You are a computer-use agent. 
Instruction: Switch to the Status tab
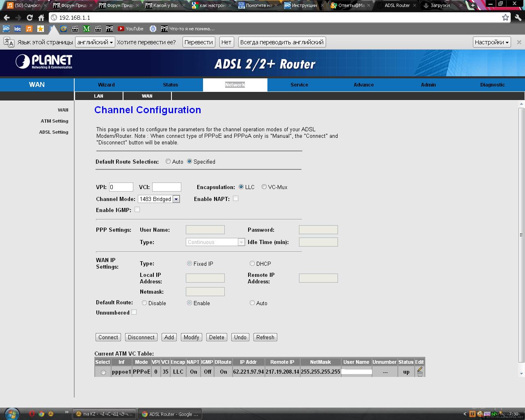(x=170, y=85)
